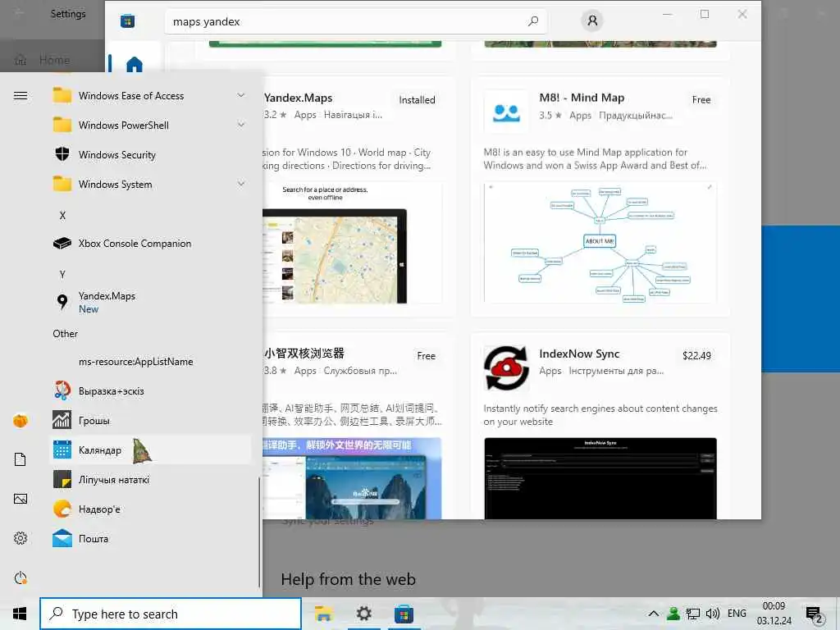This screenshot has width=840, height=630.
Task: Click taskbar 'Type here to search' box
Action: [171, 614]
